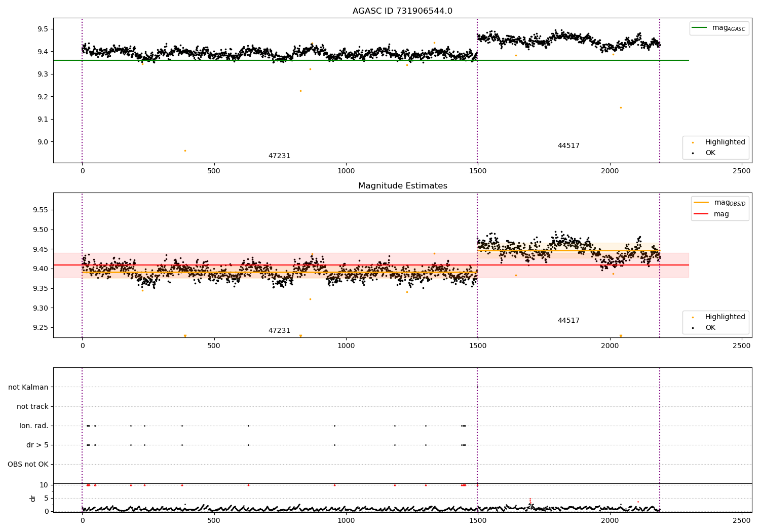Click the 'dr' y-axis label in bottom plot
Viewport: 760px width, 532px height.
[33, 498]
